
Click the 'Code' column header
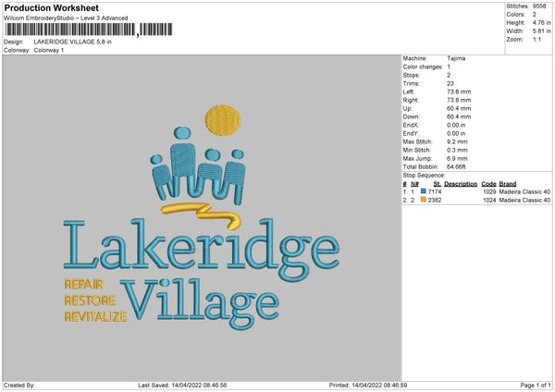click(x=488, y=184)
